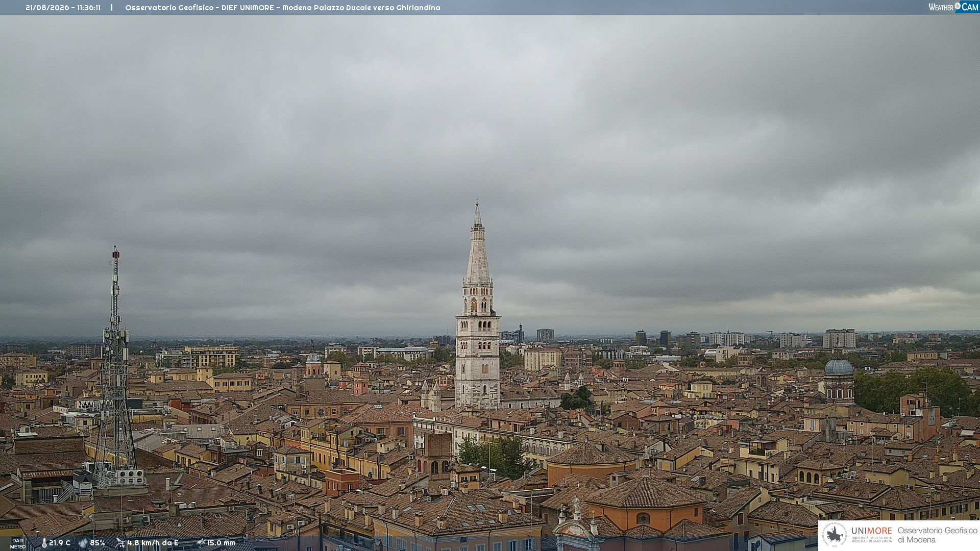Viewport: 980px width, 551px height.
Task: Click the rainfall umbrella icon
Action: [201, 543]
